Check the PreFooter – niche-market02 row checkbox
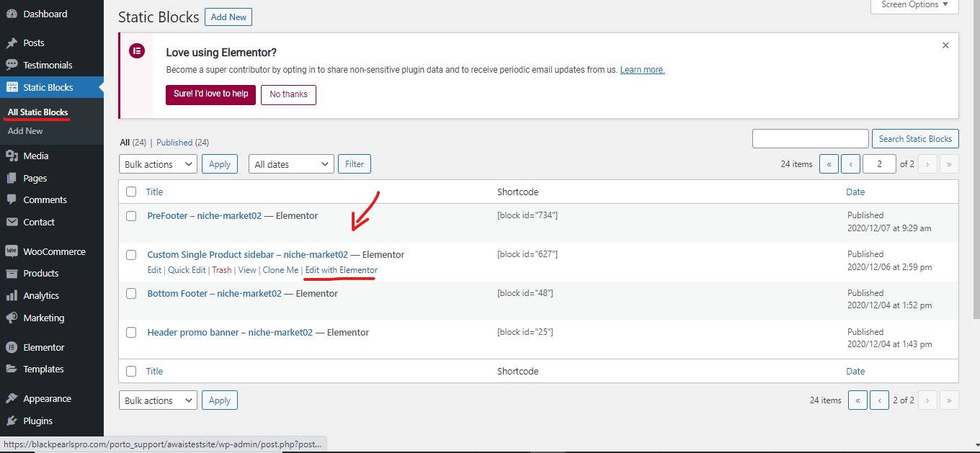The image size is (980, 453). tap(131, 216)
